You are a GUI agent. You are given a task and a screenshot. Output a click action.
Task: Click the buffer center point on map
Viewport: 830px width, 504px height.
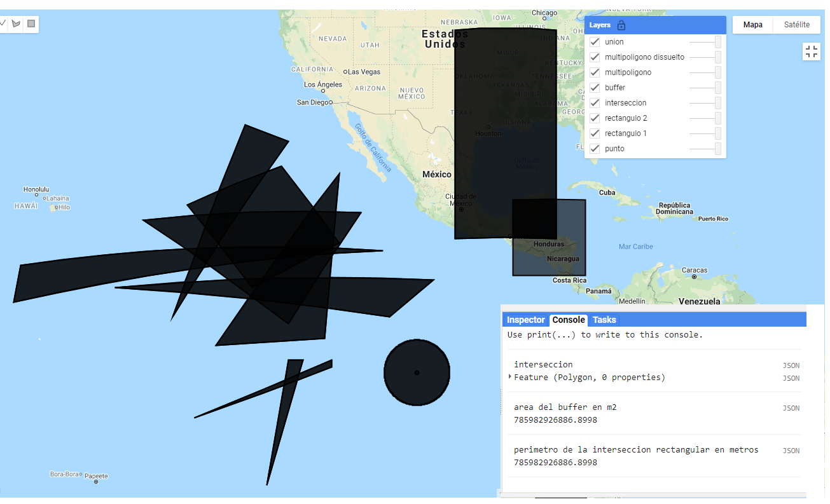tap(417, 372)
